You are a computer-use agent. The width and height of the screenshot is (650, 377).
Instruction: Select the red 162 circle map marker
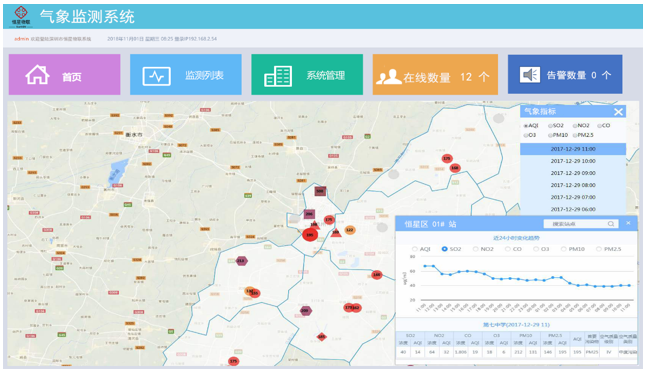(x=357, y=308)
